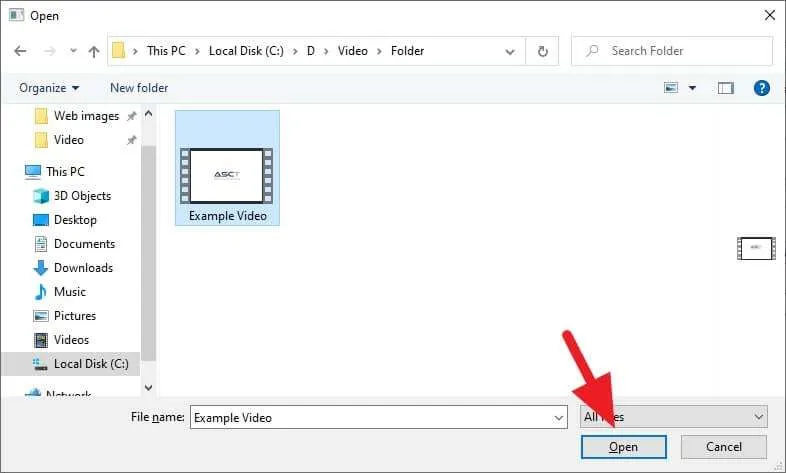Viewport: 786px width, 473px height.
Task: Click navigation pane scroll up arrow
Action: pos(148,114)
